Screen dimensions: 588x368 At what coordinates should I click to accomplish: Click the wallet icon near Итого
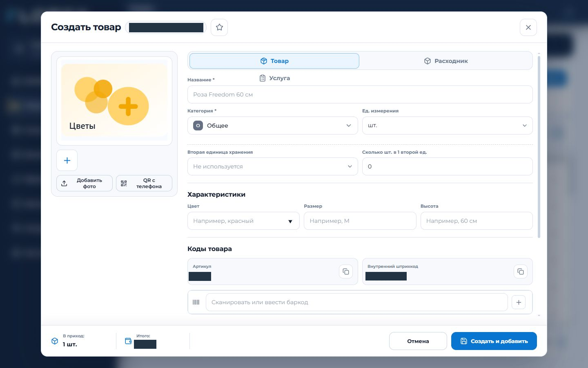click(x=128, y=341)
